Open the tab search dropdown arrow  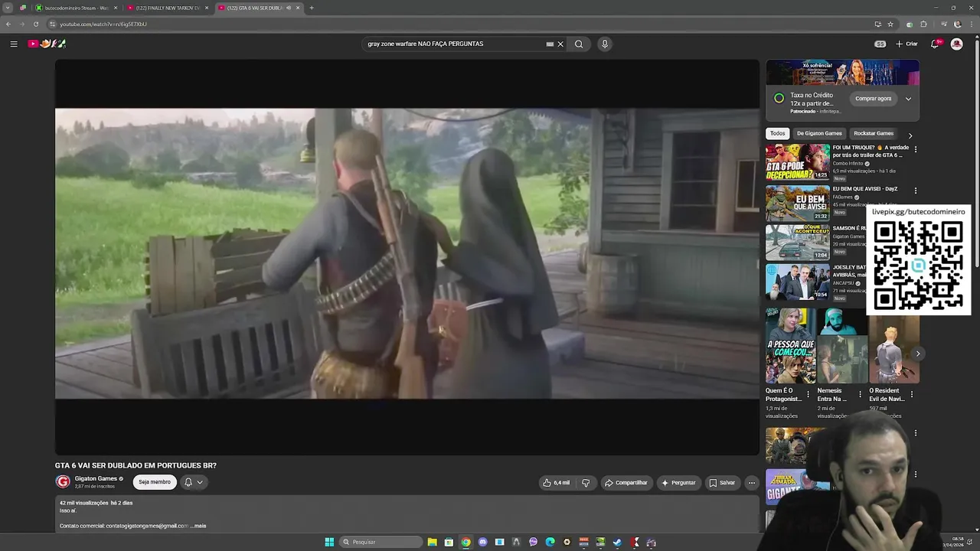point(8,8)
